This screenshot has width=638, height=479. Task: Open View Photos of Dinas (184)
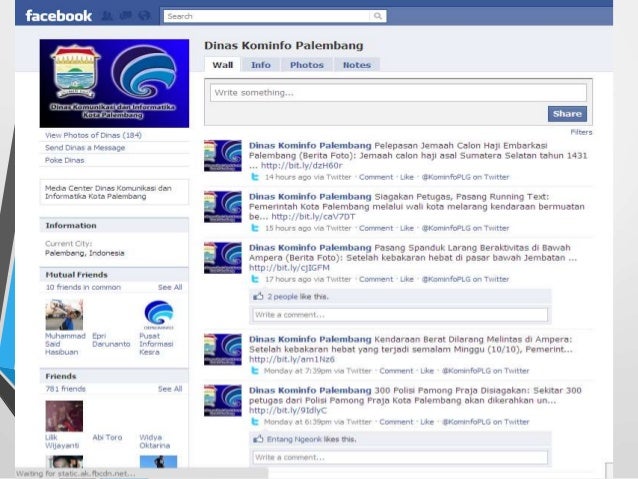tap(93, 135)
